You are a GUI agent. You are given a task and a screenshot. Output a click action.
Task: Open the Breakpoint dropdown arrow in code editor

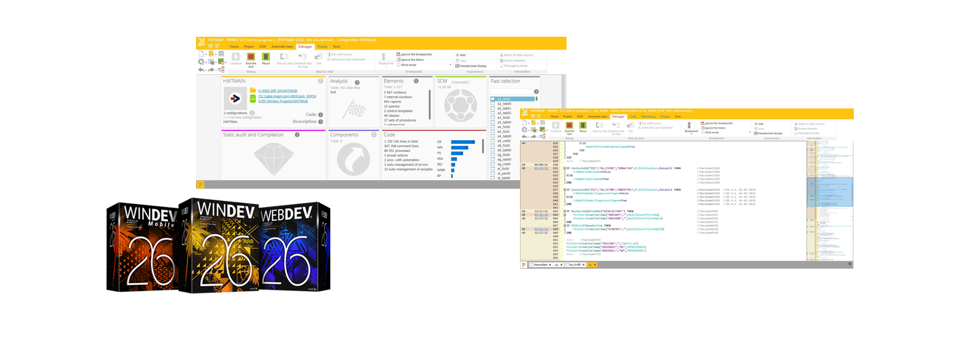[691, 135]
